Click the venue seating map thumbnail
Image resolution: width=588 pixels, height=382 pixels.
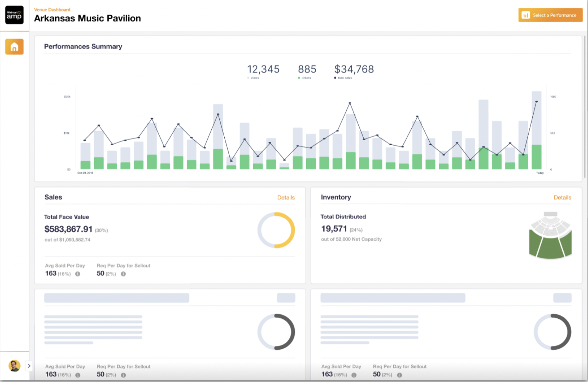550,235
